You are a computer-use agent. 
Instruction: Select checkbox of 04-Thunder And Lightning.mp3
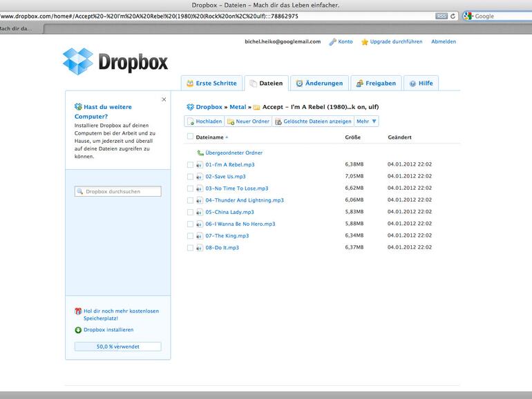coord(190,200)
